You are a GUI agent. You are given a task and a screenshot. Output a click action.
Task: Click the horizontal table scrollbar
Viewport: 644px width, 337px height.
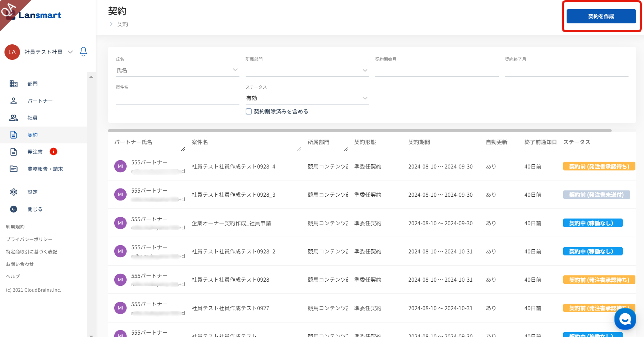click(x=359, y=131)
